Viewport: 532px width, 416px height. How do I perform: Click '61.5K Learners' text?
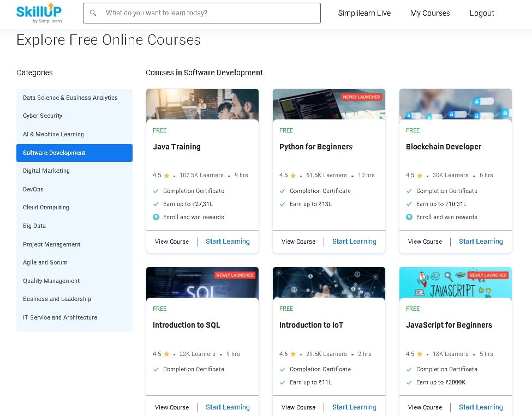coord(326,175)
